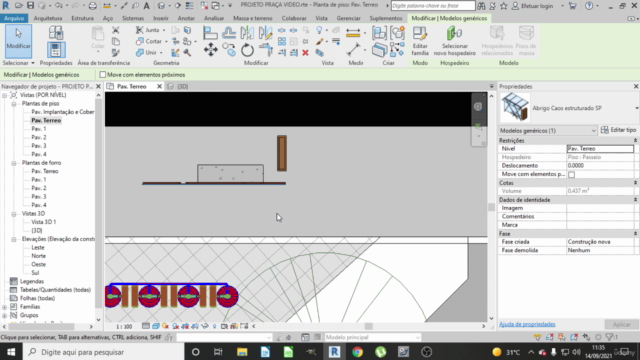The image size is (640, 360).
Task: Tick Move com elementos p... property checkbox
Action: [x=571, y=174]
